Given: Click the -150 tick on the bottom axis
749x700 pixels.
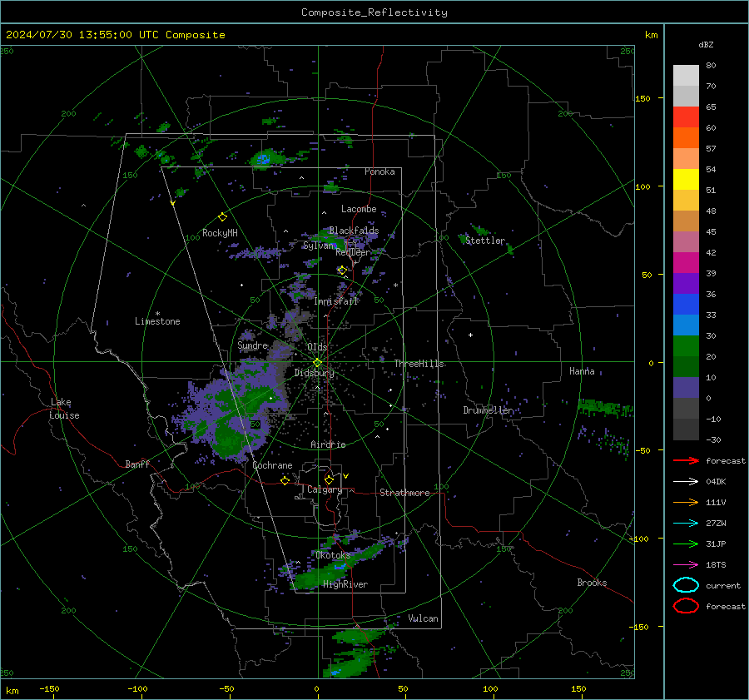Looking at the screenshot, I should (49, 688).
